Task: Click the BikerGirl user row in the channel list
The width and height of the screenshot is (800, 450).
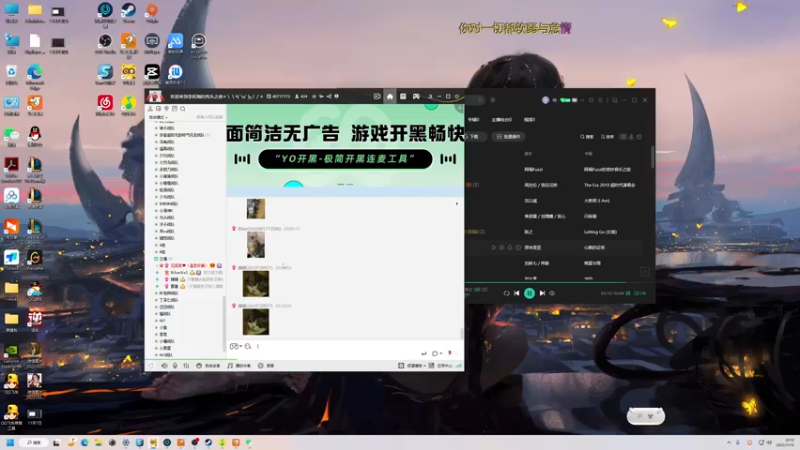Action: (191, 273)
